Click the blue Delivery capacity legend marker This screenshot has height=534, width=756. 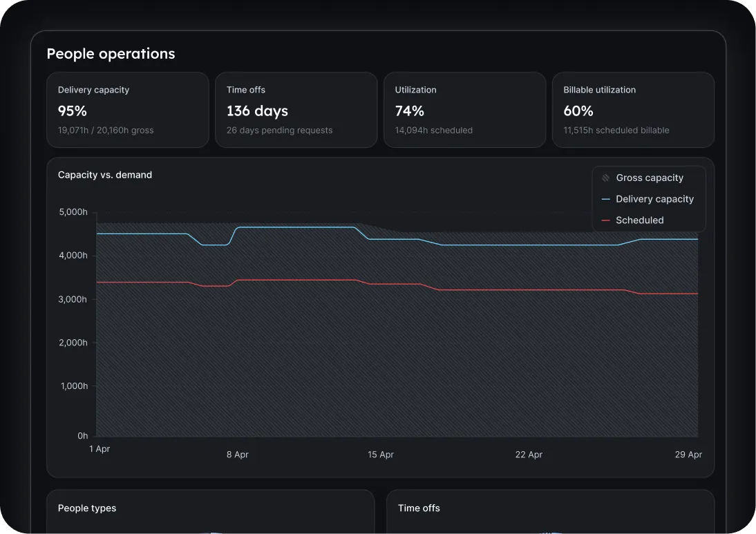click(606, 199)
